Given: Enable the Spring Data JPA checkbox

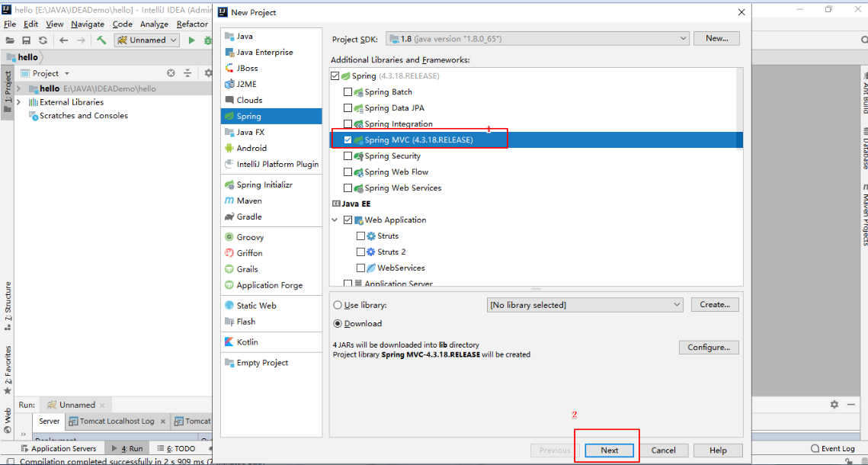Looking at the screenshot, I should [348, 108].
